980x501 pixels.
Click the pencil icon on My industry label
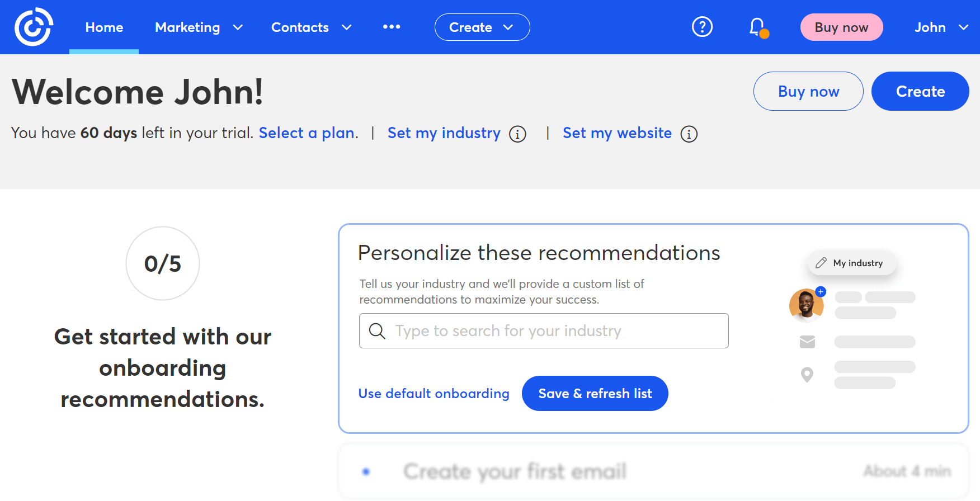tap(822, 263)
